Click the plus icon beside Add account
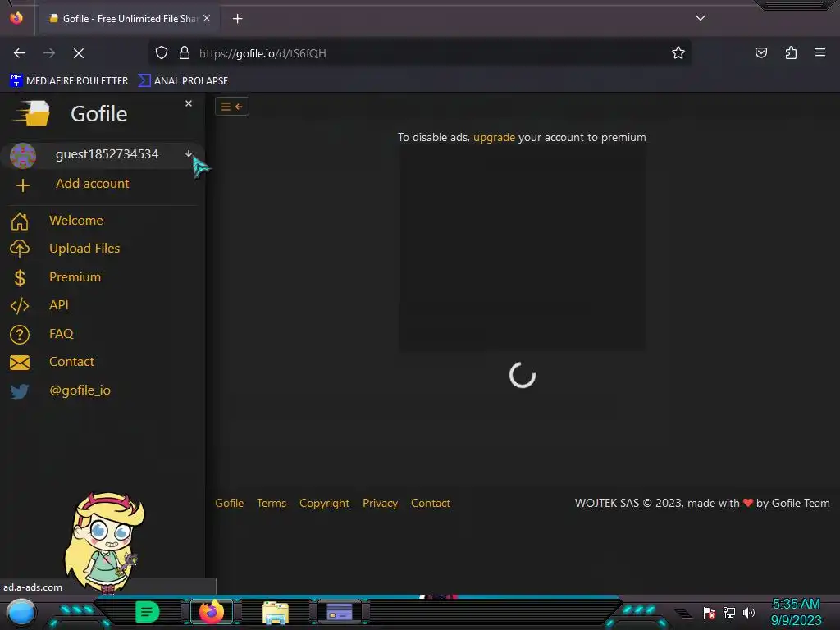Screen dimensions: 840x630 (x=22, y=185)
